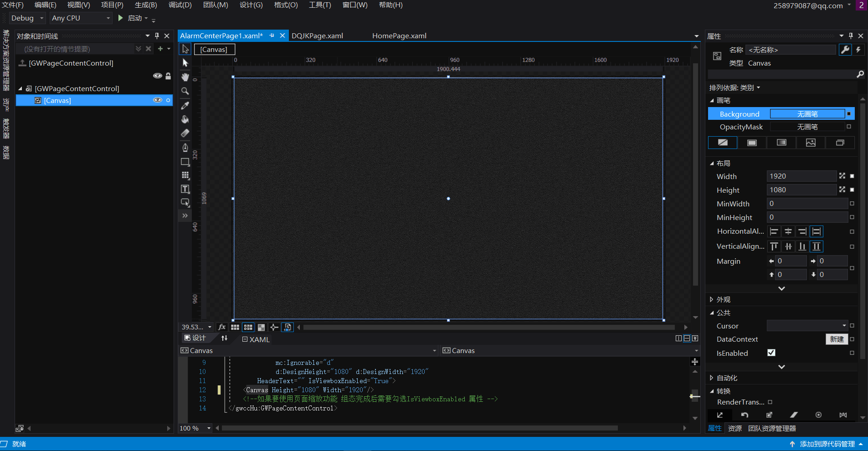Select the TextBlock tool

pos(185,189)
